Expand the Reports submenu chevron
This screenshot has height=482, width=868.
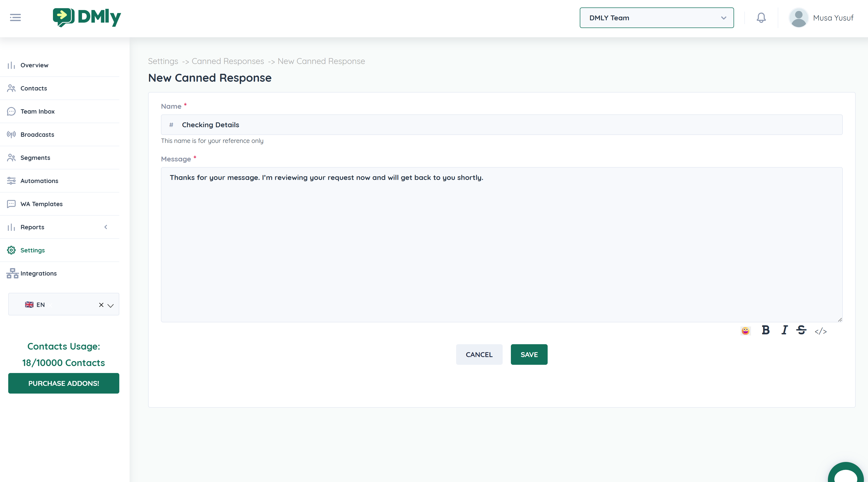point(106,227)
